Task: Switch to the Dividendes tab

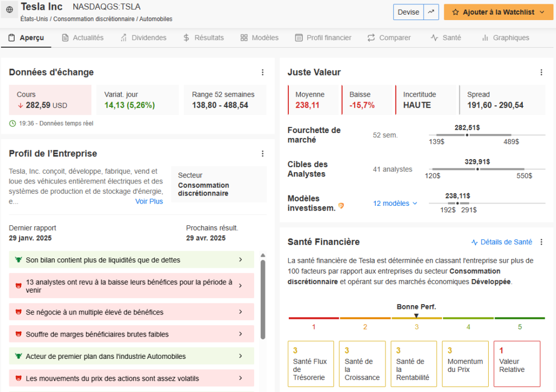Action: (143, 38)
